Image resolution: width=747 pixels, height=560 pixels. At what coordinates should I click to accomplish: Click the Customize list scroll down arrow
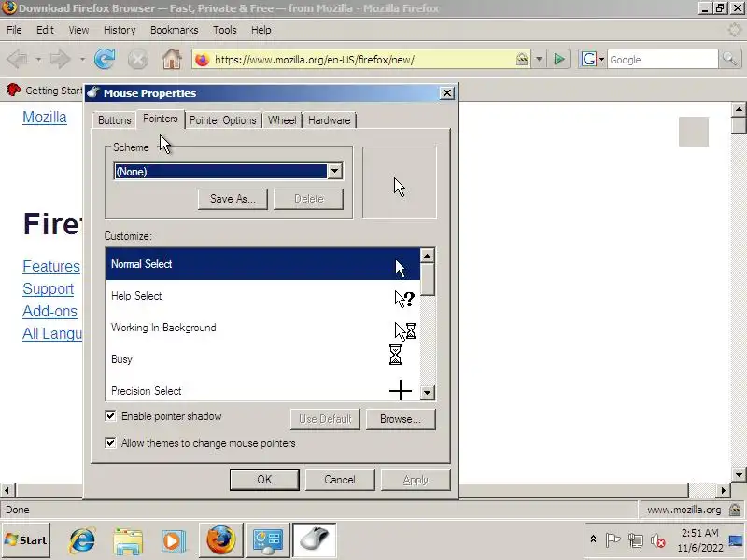click(427, 392)
